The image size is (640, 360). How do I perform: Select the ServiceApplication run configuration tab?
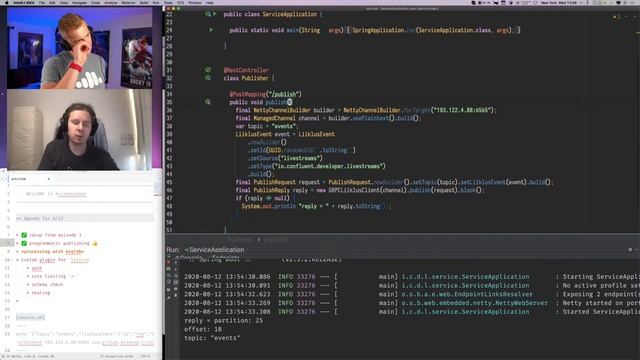[216, 249]
